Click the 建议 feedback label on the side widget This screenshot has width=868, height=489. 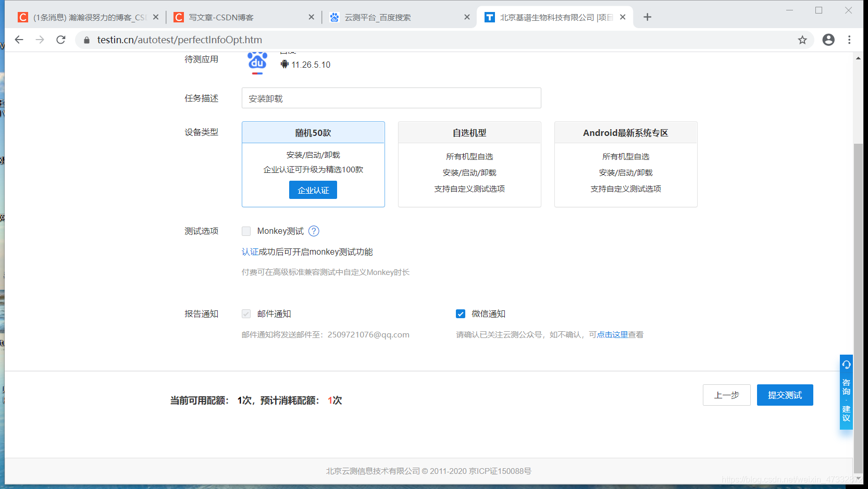tap(846, 413)
